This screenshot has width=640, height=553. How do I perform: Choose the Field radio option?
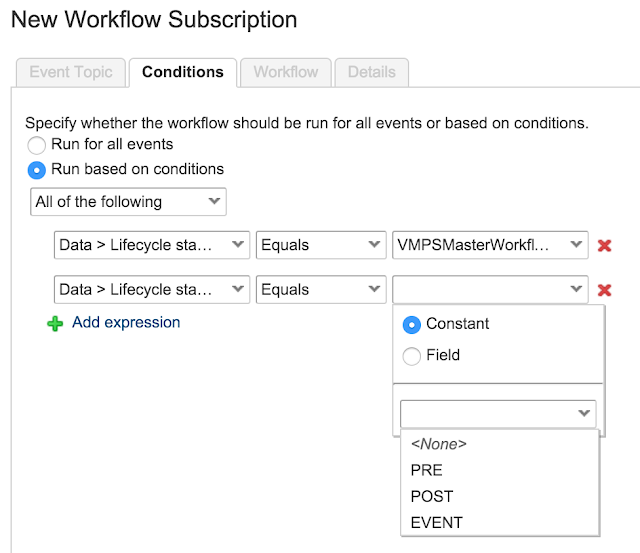click(411, 355)
